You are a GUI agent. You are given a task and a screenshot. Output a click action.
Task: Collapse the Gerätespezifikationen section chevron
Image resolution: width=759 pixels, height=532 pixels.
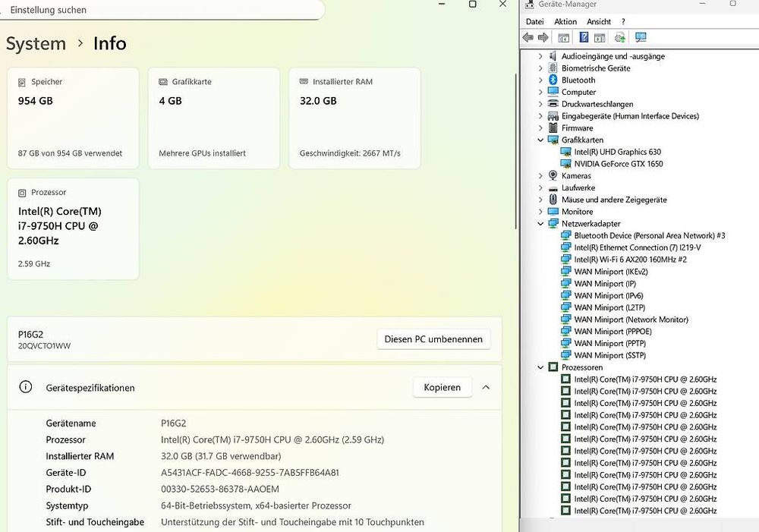pyautogui.click(x=486, y=387)
